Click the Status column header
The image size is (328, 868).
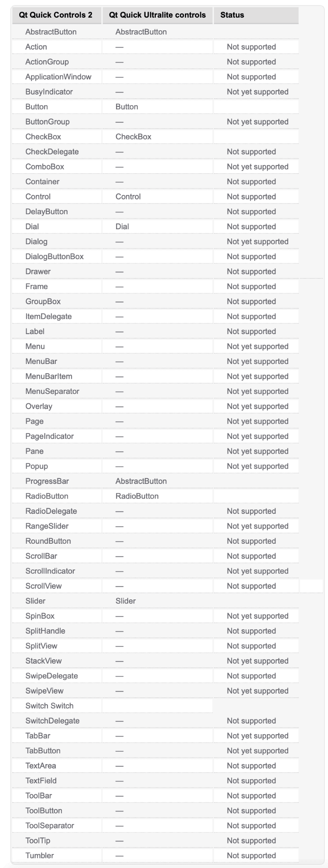[232, 15]
